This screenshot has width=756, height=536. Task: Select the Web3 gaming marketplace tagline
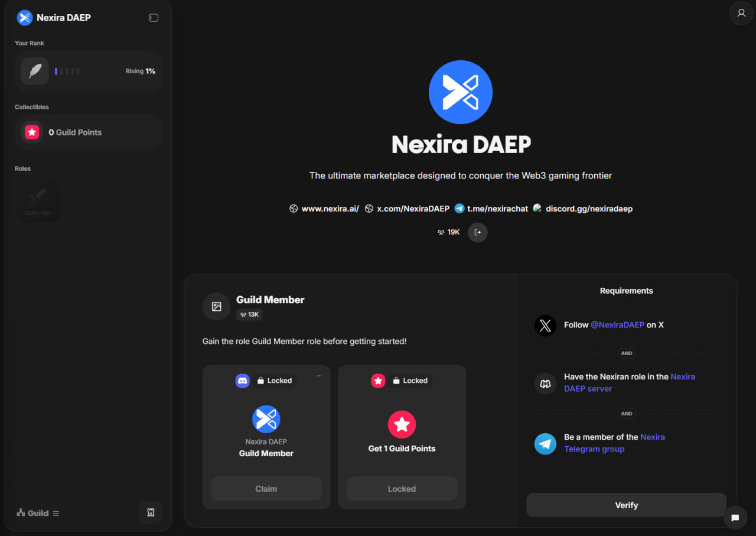tap(461, 176)
